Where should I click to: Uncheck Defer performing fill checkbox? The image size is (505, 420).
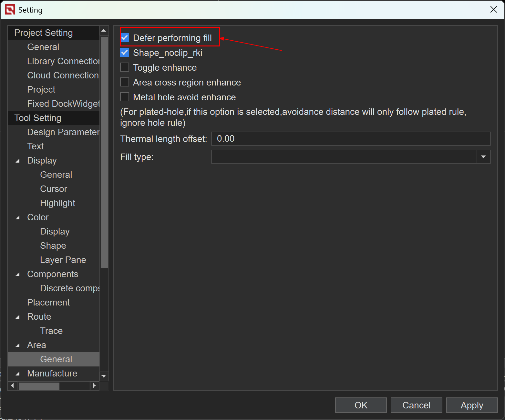[x=125, y=38]
